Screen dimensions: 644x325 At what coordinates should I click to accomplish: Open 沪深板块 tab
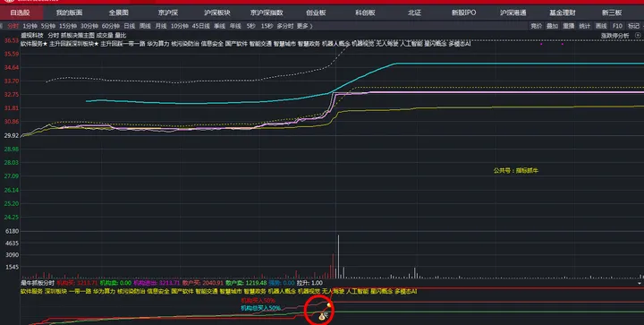pos(217,13)
